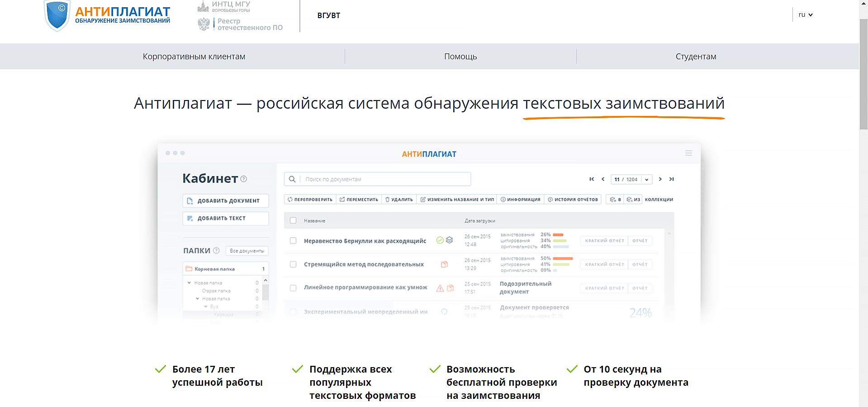Go to first page of documents
Image resolution: width=868 pixels, height=407 pixels.
(x=592, y=179)
